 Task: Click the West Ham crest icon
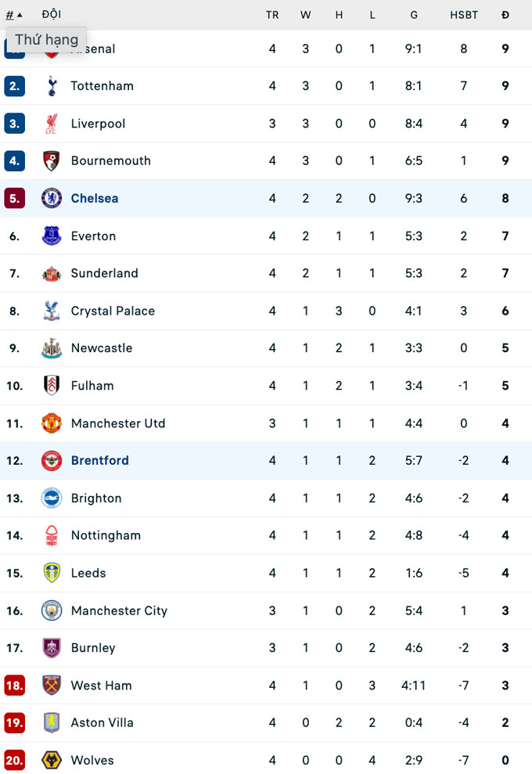click(52, 686)
